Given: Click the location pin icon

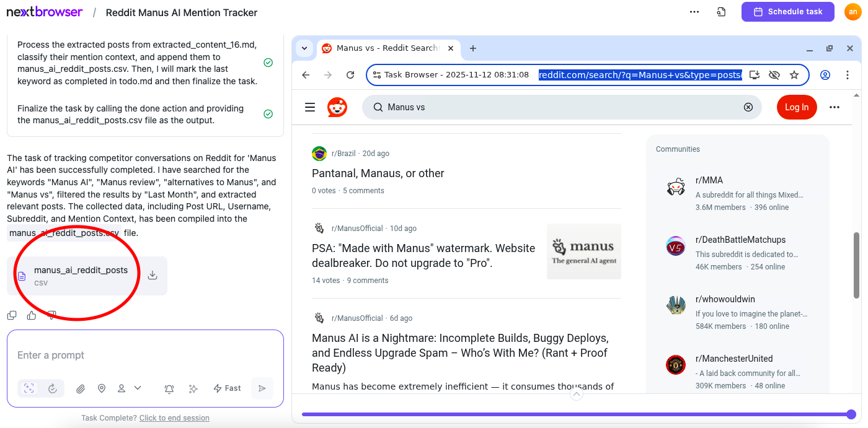Looking at the screenshot, I should click(x=102, y=388).
